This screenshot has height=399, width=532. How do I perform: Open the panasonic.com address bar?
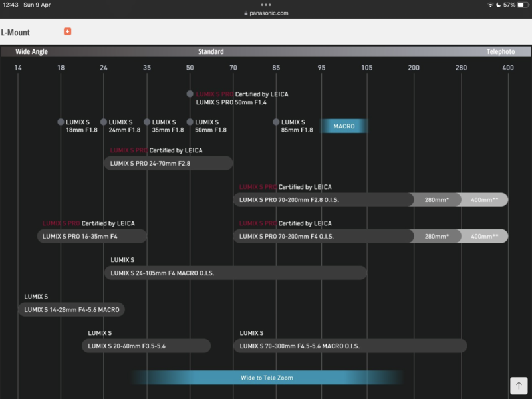(266, 13)
